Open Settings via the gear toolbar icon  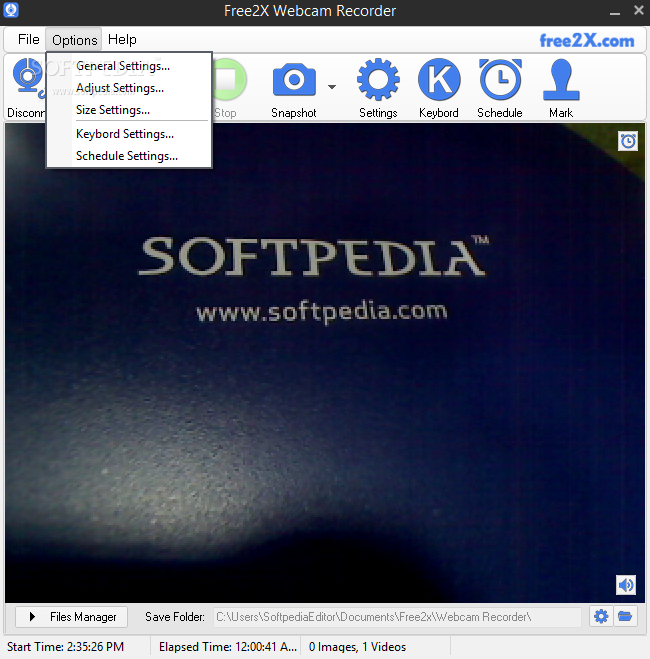coord(378,79)
